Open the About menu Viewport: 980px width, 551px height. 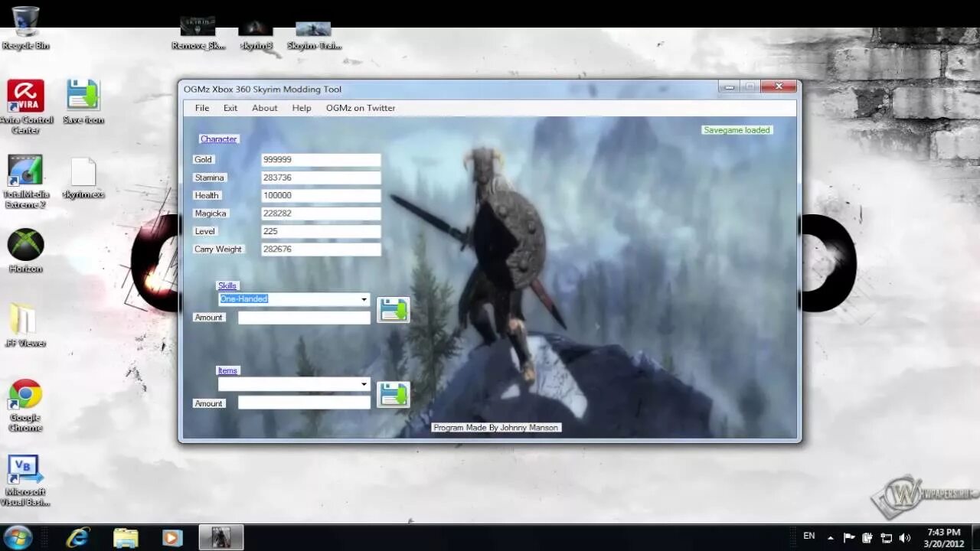(x=265, y=108)
